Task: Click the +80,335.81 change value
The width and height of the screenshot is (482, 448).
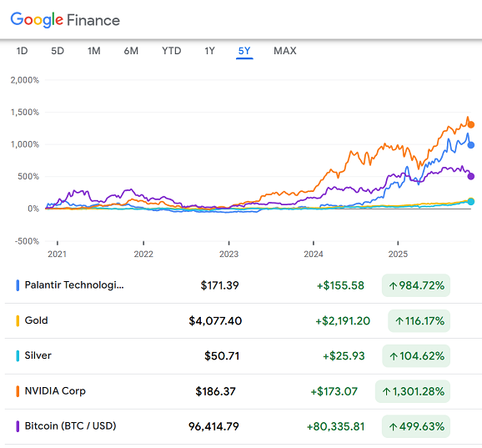Action: pos(336,426)
